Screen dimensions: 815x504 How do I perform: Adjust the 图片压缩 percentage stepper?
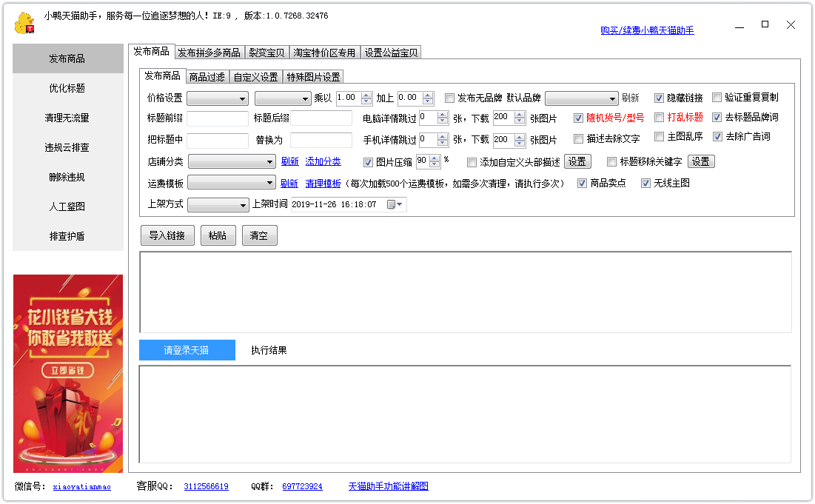click(435, 161)
